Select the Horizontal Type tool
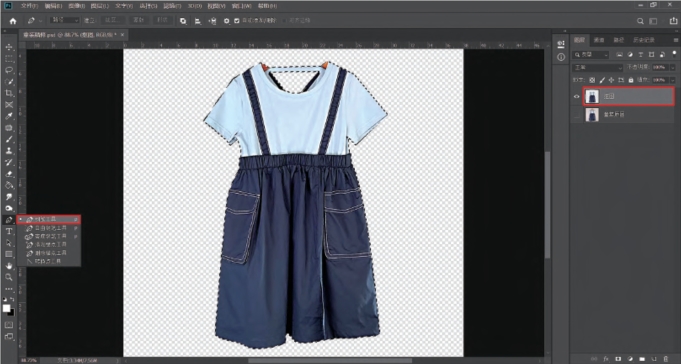Viewport: 681px width, 364px height. click(9, 231)
